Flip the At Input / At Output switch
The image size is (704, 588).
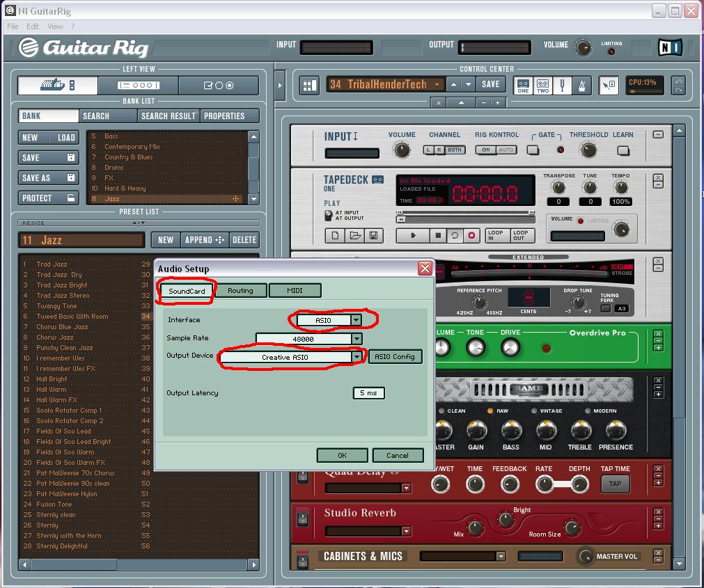329,216
